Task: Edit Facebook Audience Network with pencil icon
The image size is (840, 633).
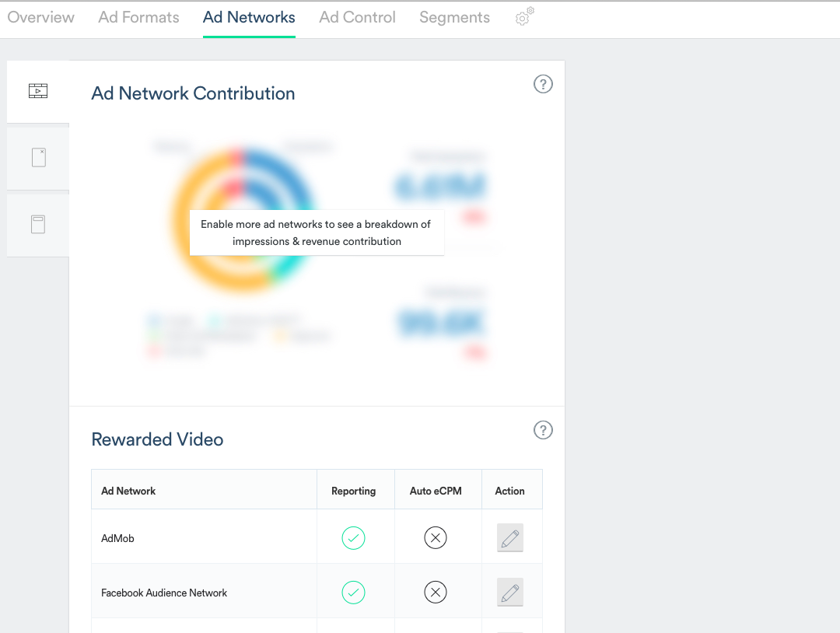Action: point(510,593)
